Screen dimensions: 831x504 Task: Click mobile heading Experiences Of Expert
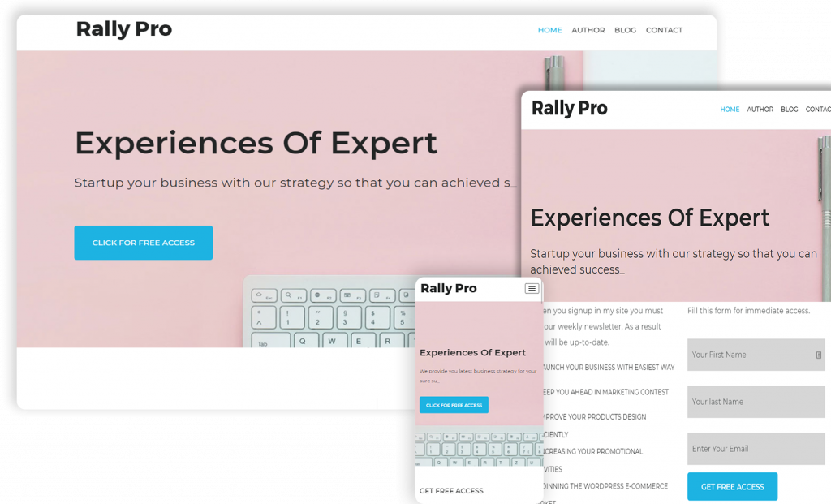point(472,353)
